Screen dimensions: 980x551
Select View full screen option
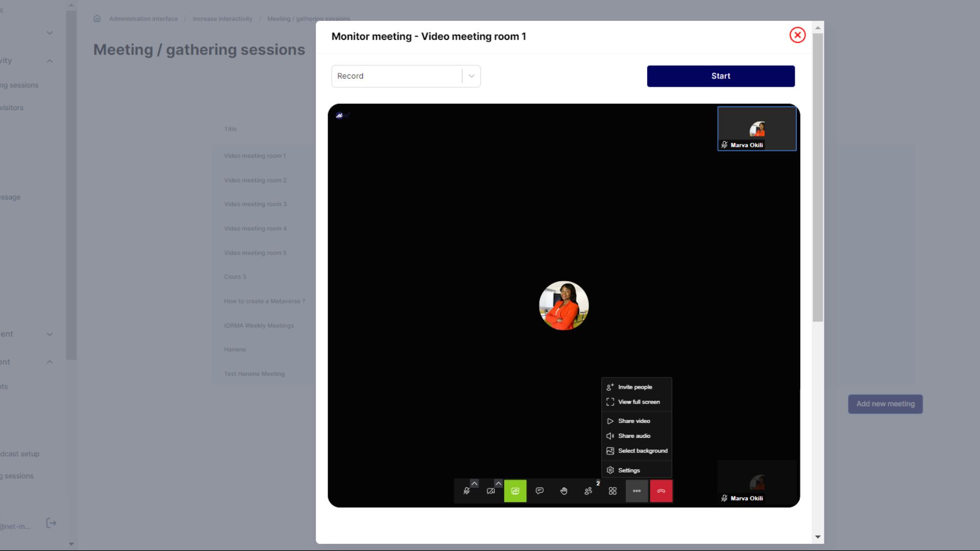[636, 402]
